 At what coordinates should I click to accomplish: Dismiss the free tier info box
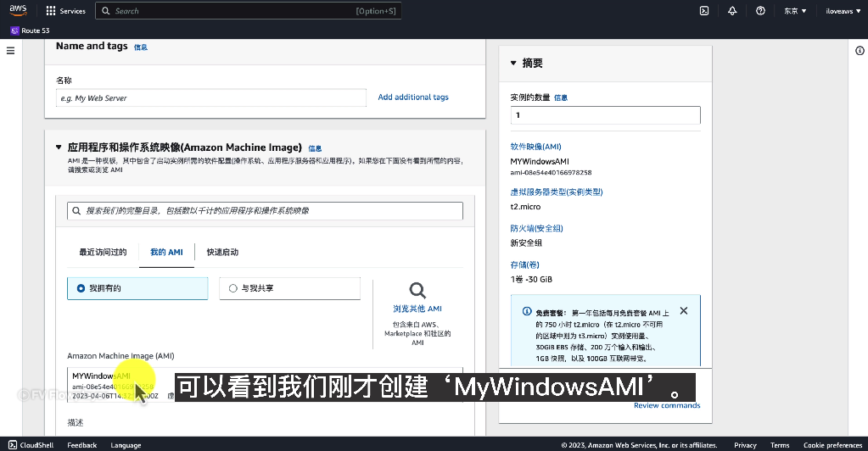684,311
